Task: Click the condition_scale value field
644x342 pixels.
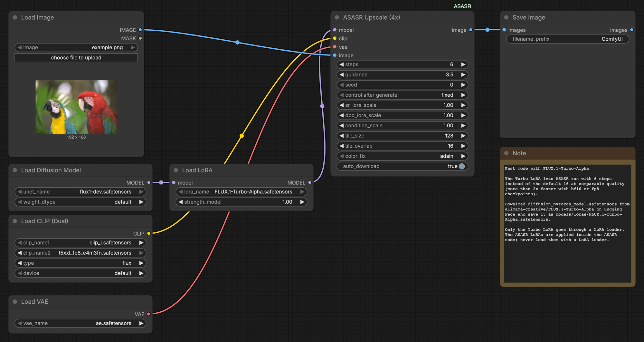Action: pos(402,126)
